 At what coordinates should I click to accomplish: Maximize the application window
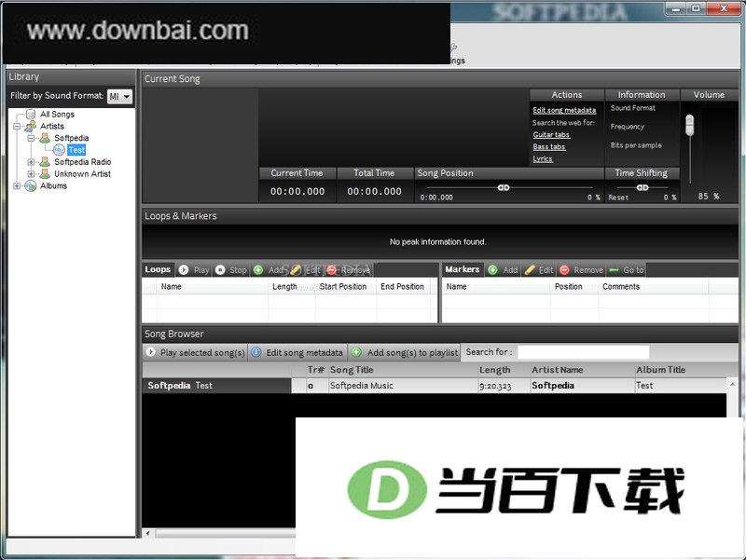pyautogui.click(x=696, y=8)
